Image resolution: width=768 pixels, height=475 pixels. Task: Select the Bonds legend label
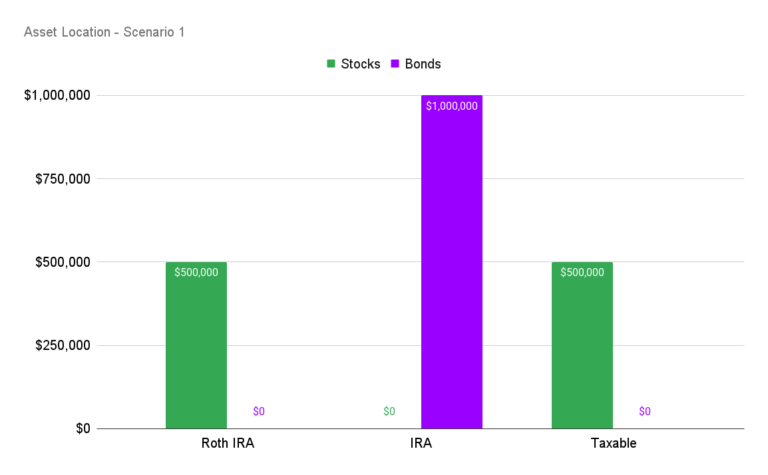(423, 64)
